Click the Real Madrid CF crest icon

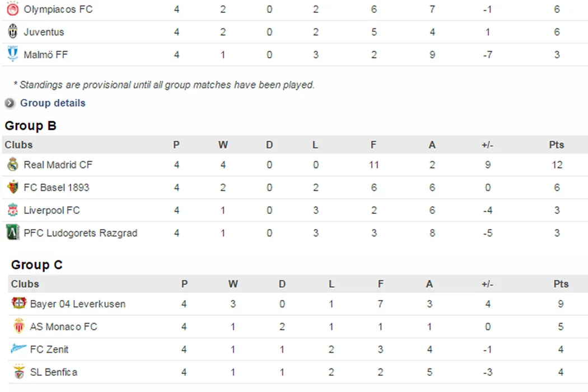click(12, 165)
